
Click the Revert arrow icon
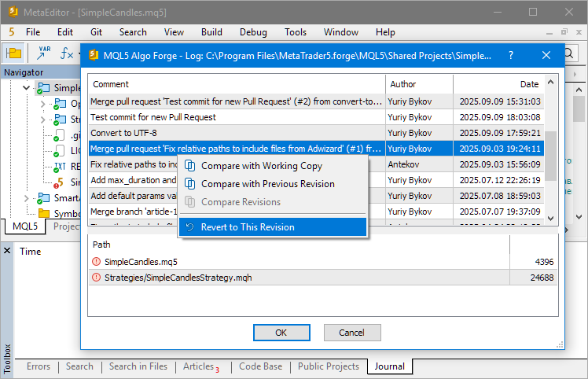pos(190,227)
